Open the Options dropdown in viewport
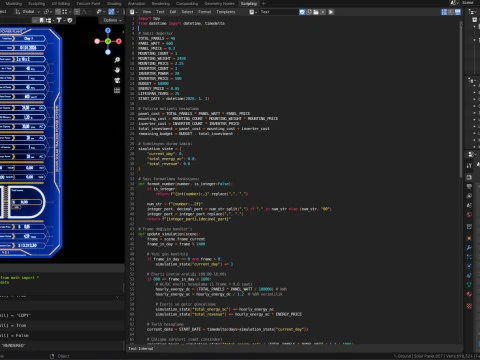This screenshot has height=360, width=480. tap(111, 20)
